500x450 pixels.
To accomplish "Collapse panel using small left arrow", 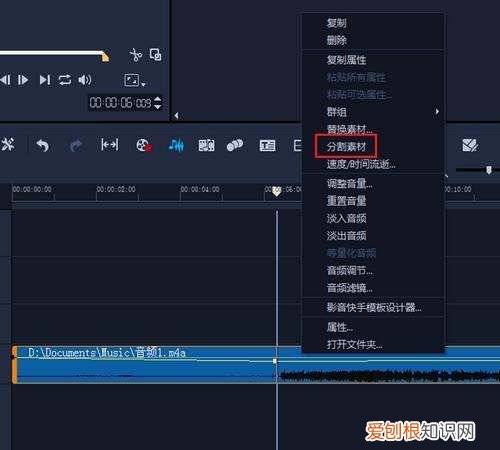I will coord(176,116).
